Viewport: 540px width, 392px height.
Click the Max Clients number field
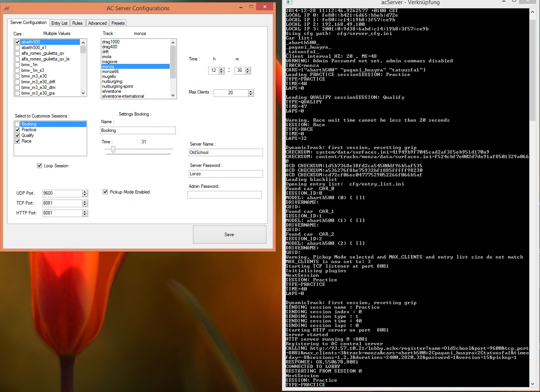point(231,93)
